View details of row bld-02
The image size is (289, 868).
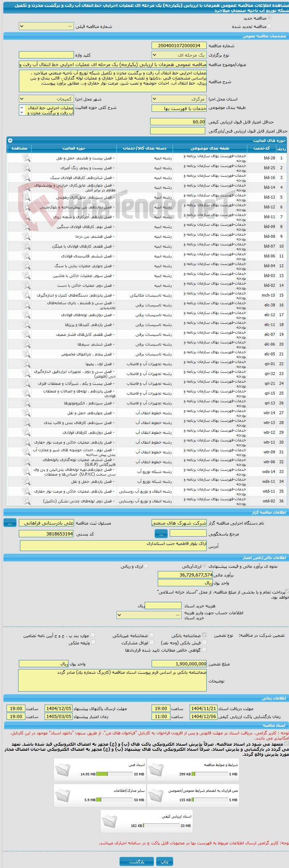[x=26, y=285]
